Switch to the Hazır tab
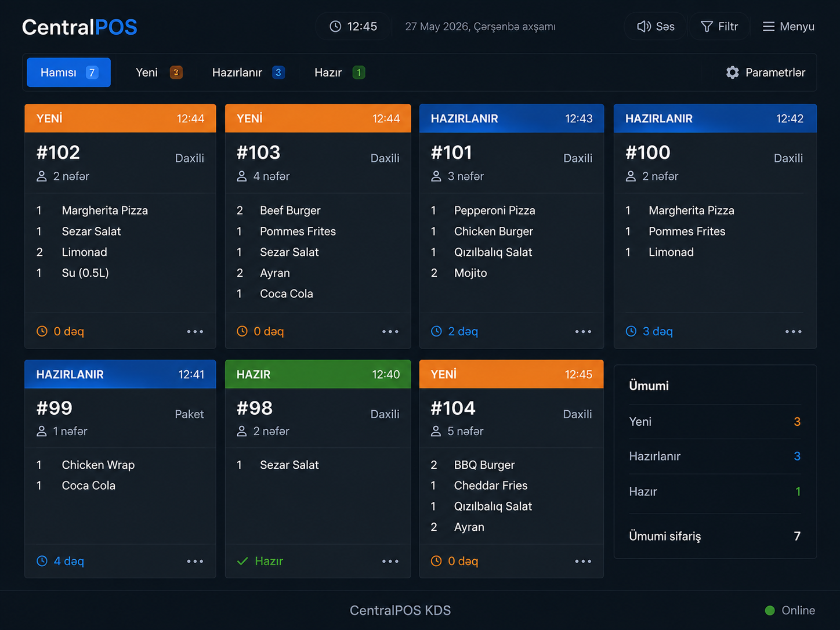 click(x=339, y=73)
